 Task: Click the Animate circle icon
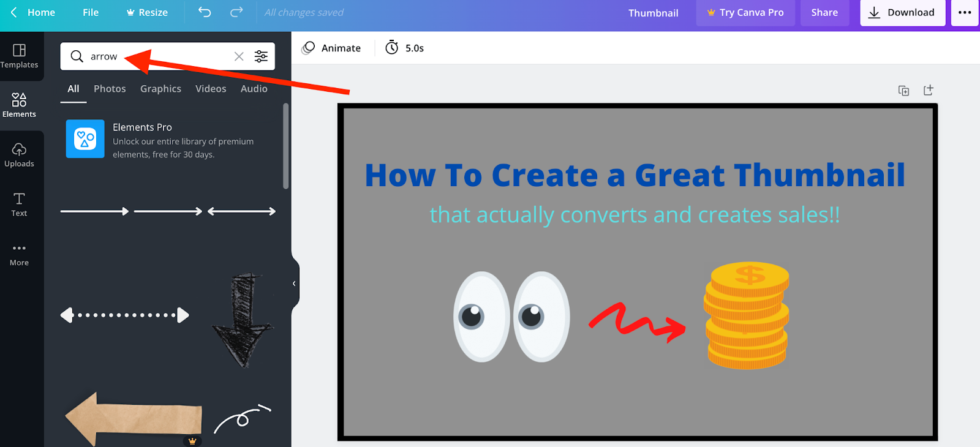[x=308, y=48]
